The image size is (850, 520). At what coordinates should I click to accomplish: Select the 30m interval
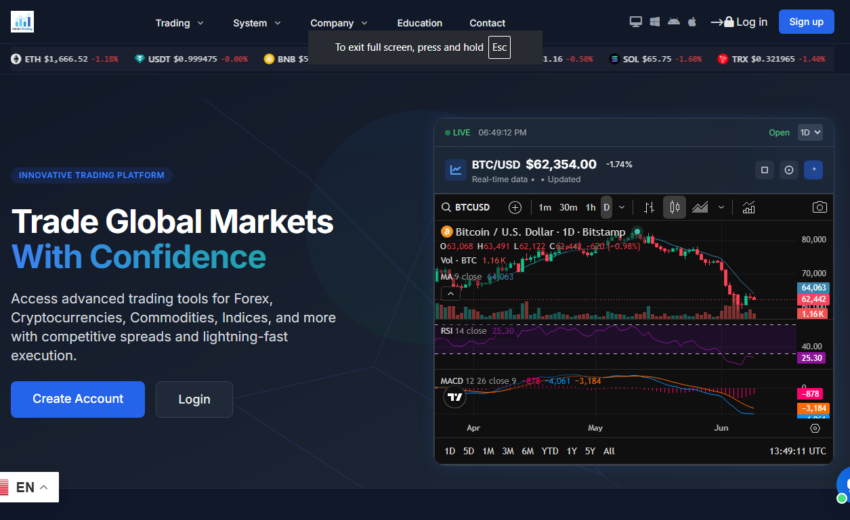point(568,207)
